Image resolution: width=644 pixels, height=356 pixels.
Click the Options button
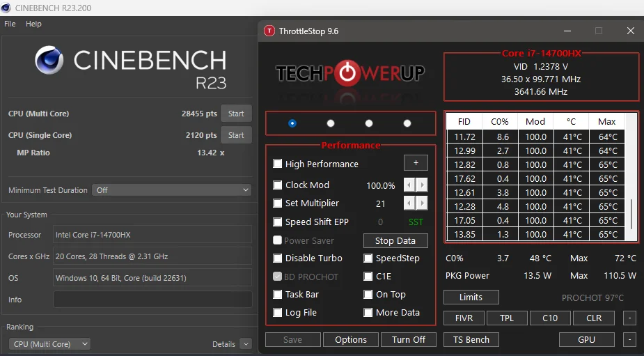pos(351,339)
